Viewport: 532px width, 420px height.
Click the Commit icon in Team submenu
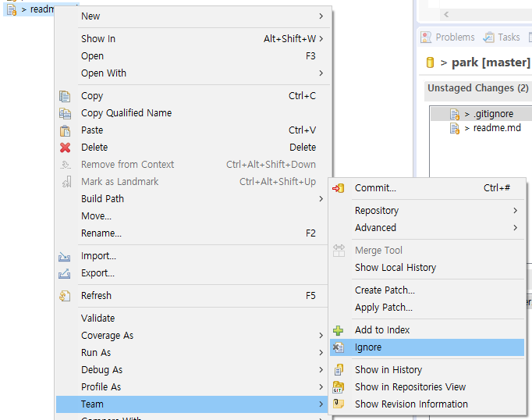(x=339, y=188)
